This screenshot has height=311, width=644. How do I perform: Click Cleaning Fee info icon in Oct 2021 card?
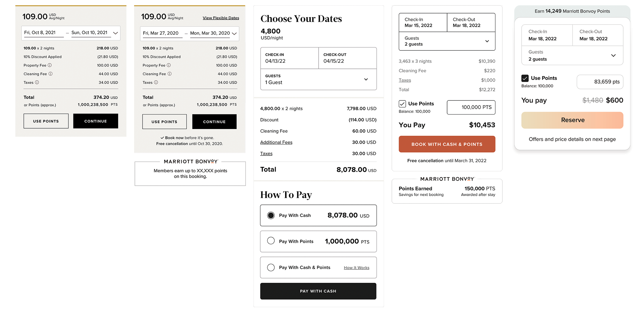(51, 74)
